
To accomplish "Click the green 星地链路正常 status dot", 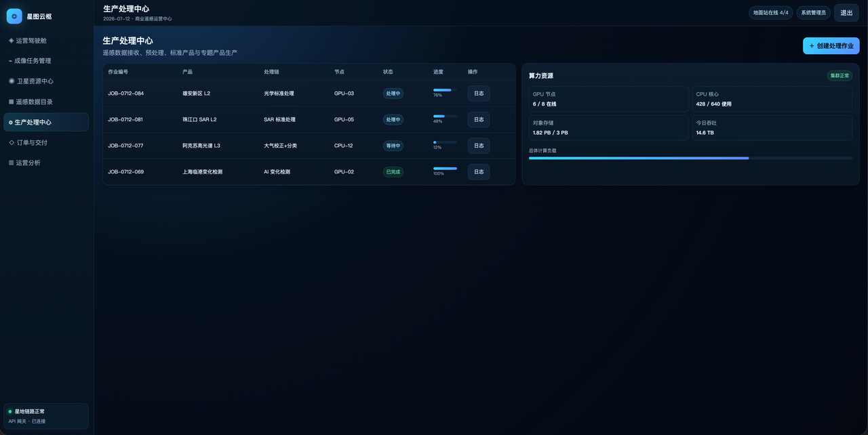I will coord(10,411).
